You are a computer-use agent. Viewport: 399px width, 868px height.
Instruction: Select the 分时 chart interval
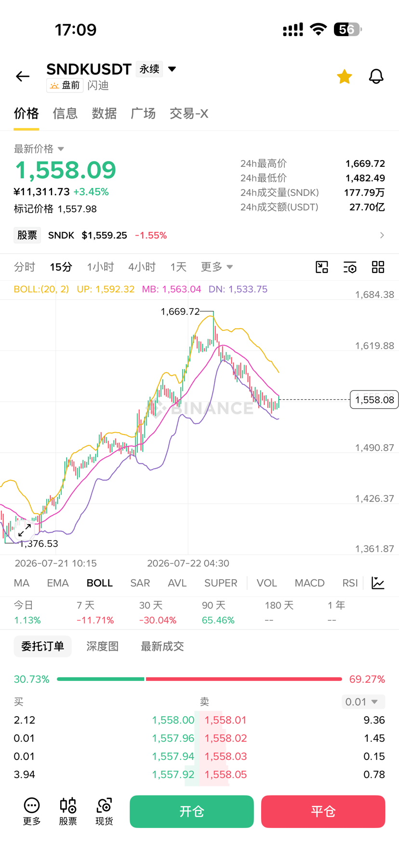pyautogui.click(x=25, y=267)
